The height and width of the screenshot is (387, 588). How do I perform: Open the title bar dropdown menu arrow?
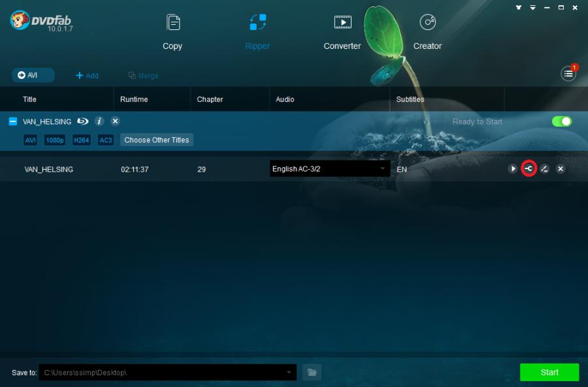pos(532,7)
